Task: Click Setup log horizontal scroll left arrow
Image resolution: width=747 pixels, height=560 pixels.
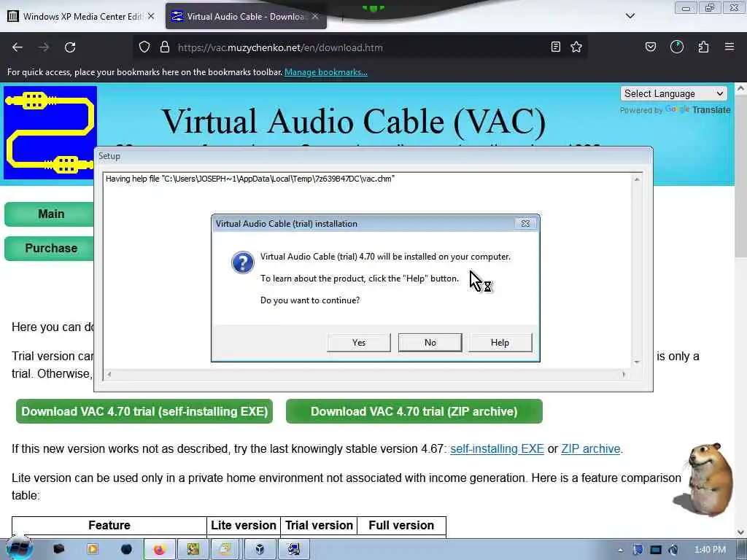Action: pos(109,374)
